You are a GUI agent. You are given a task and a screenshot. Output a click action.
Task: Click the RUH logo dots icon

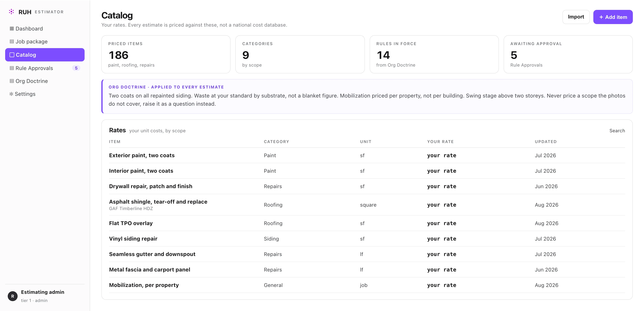point(11,12)
